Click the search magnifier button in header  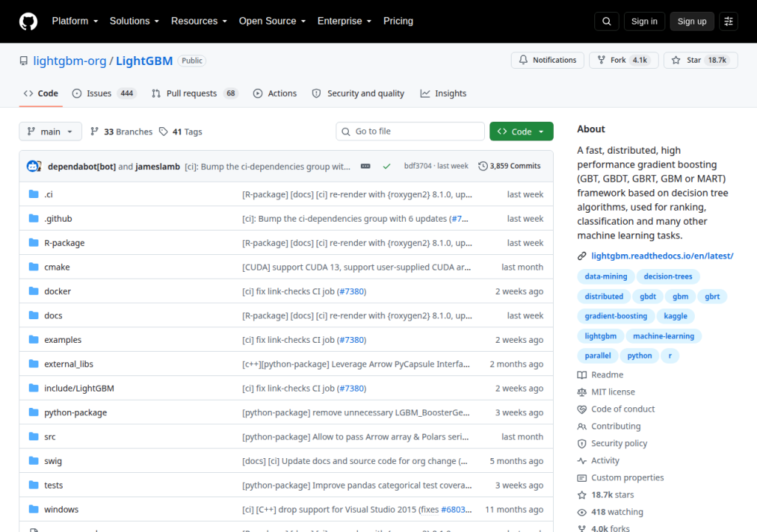coord(606,21)
